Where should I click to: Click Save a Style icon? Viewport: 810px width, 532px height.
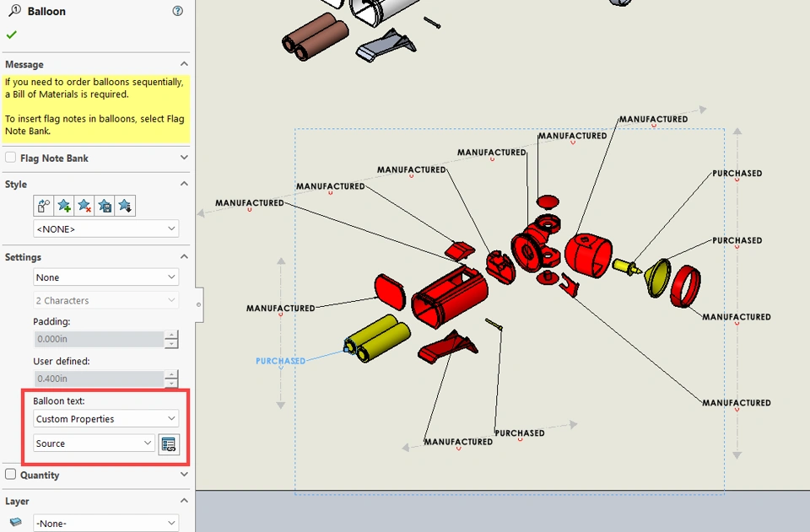(x=105, y=206)
